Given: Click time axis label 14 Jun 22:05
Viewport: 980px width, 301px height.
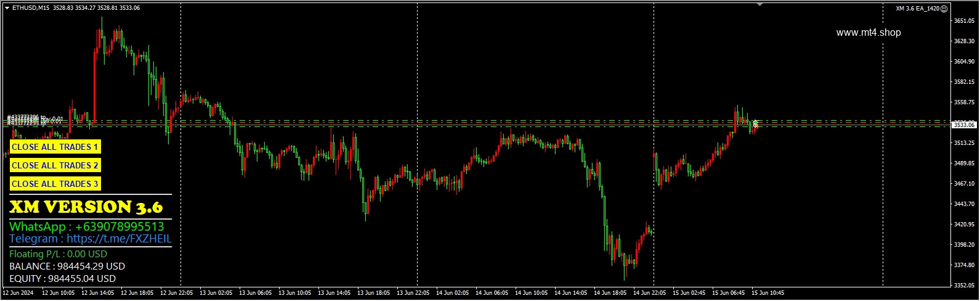Looking at the screenshot, I should 649,294.
